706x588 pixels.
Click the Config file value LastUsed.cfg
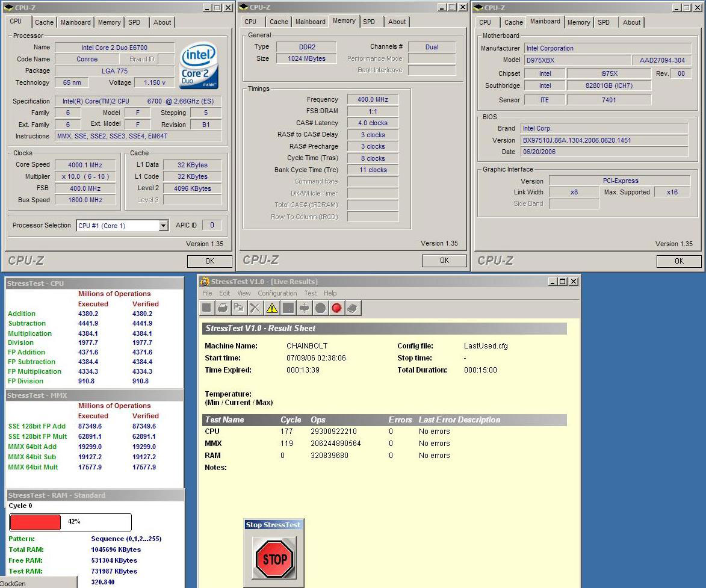point(486,346)
